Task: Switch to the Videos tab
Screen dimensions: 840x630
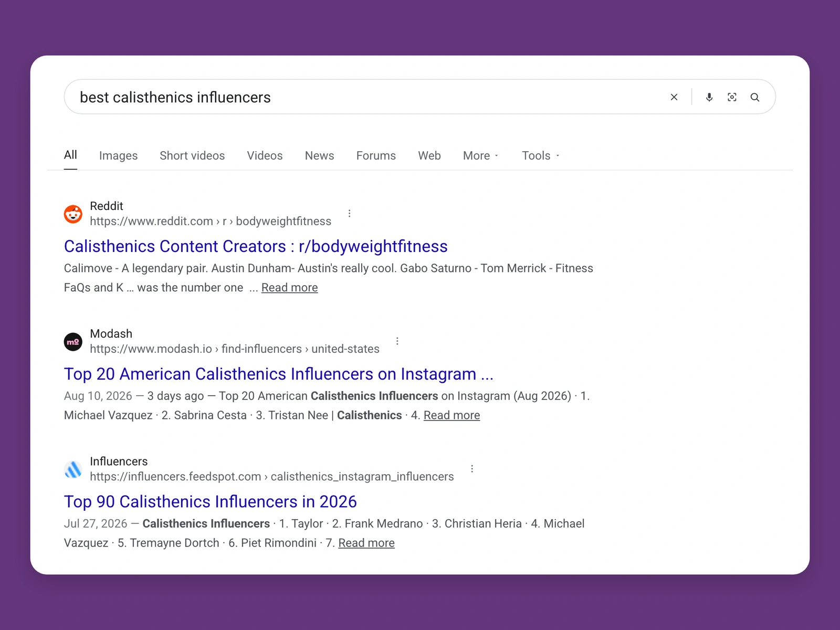Action: pos(265,156)
